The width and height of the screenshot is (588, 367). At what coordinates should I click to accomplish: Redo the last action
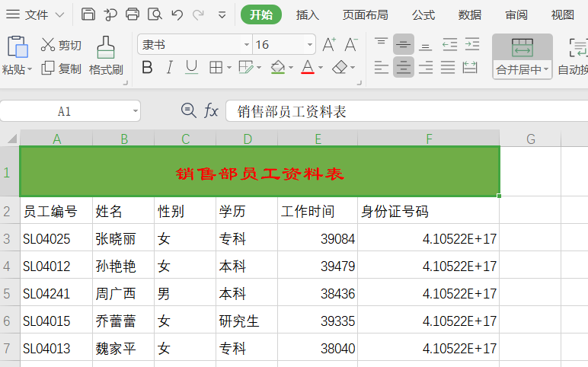tap(198, 15)
